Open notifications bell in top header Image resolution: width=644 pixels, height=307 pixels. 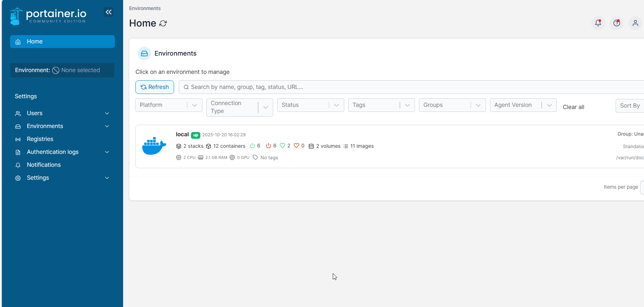pyautogui.click(x=598, y=23)
